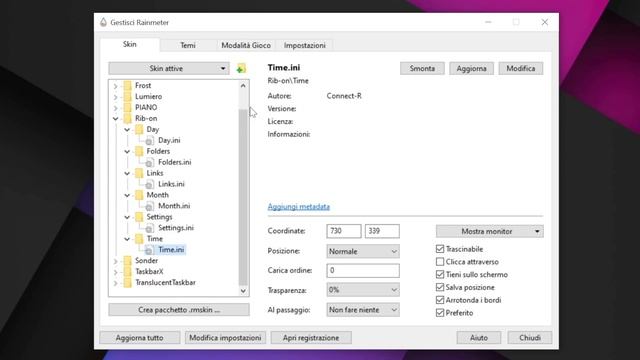Click the X coordinate field showing 730
This screenshot has width=640, height=360.
[x=344, y=231]
